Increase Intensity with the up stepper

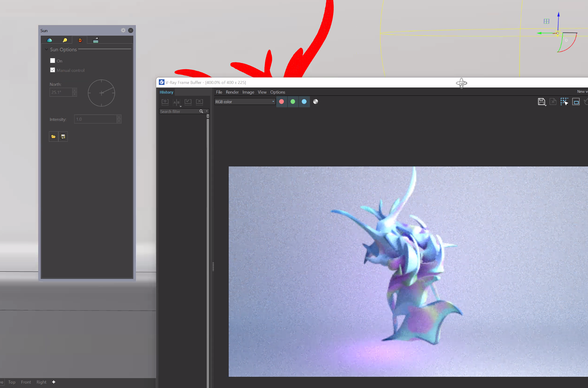(x=119, y=117)
